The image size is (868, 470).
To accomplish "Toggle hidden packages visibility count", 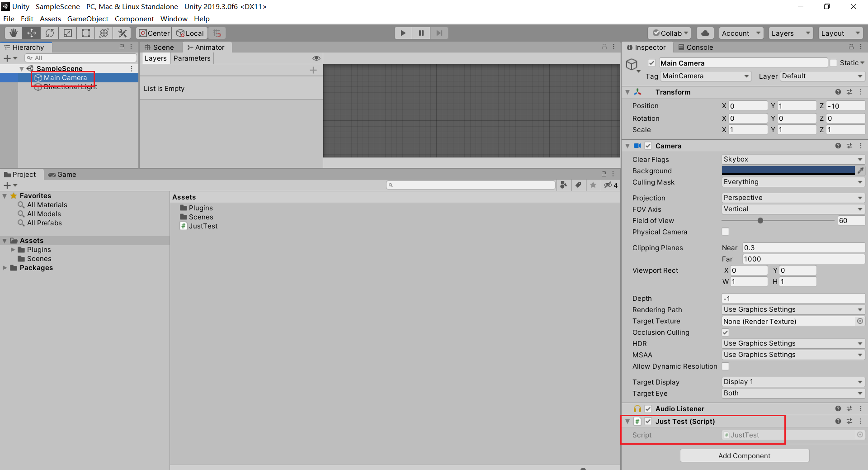I will [611, 185].
